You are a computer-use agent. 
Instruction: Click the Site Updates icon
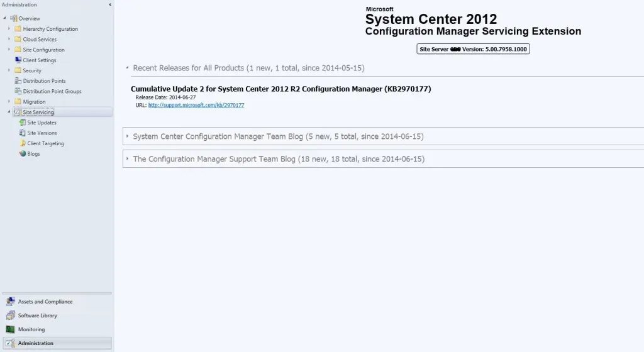click(x=23, y=122)
